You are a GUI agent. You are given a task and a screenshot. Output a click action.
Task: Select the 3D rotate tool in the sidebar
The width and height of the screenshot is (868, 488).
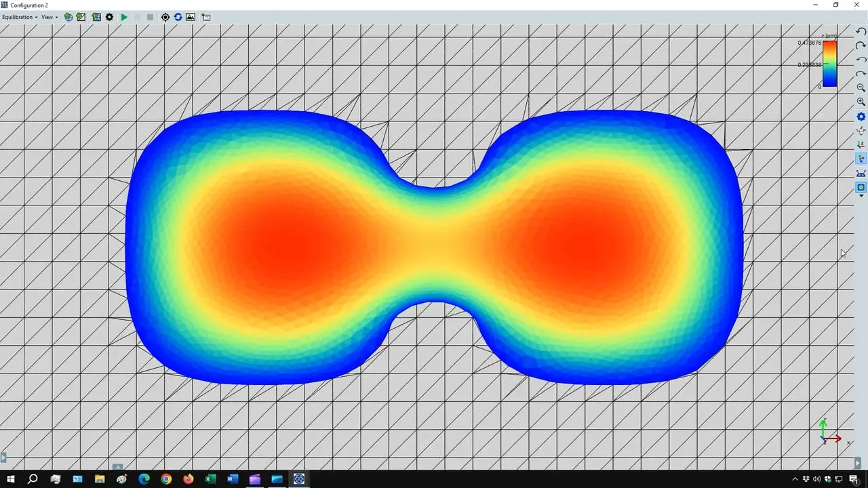[861, 131]
